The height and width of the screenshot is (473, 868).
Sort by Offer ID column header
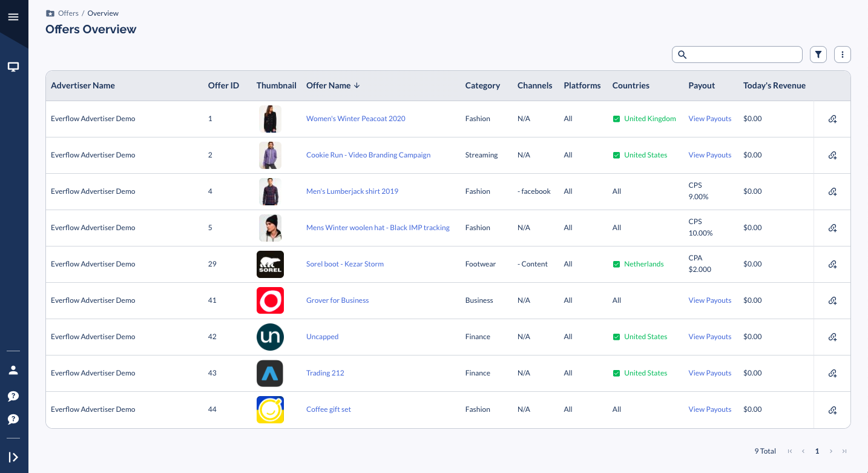(223, 85)
